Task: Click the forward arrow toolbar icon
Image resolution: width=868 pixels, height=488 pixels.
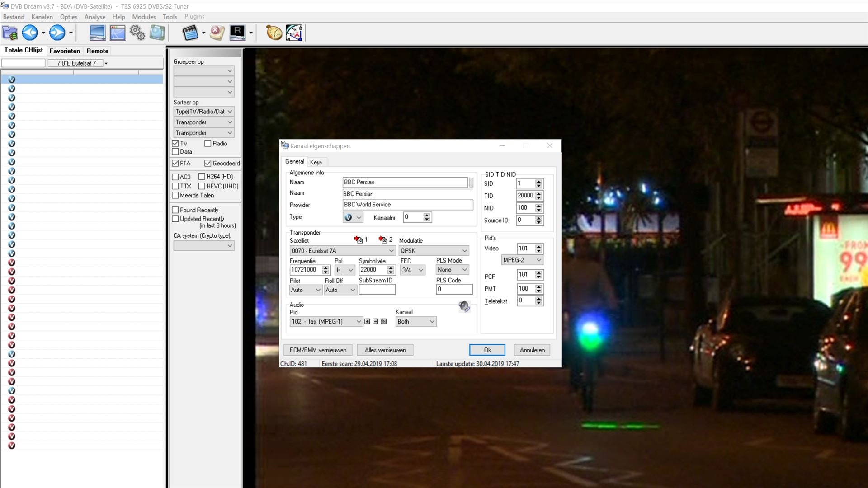Action: point(57,33)
